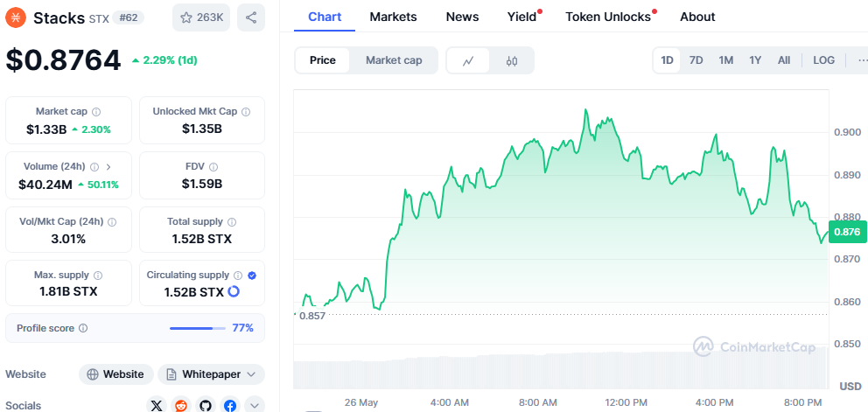The image size is (868, 412).
Task: Select the Price chart toggle
Action: coord(323,60)
